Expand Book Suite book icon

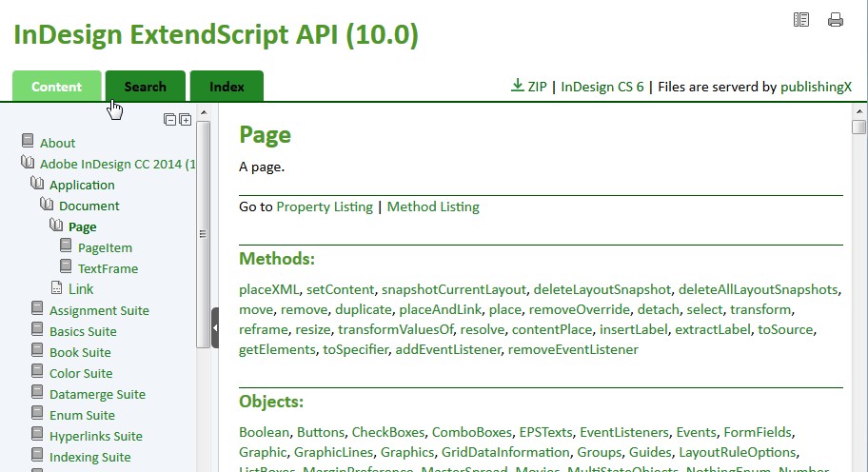(37, 350)
